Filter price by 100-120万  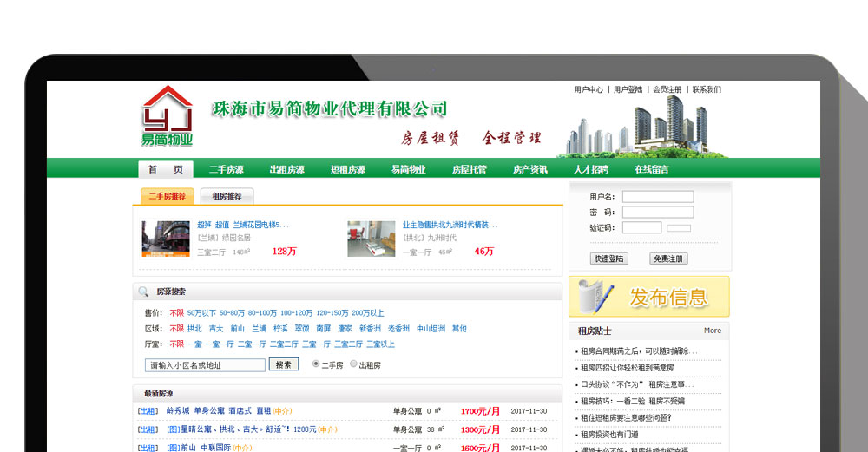pyautogui.click(x=296, y=313)
